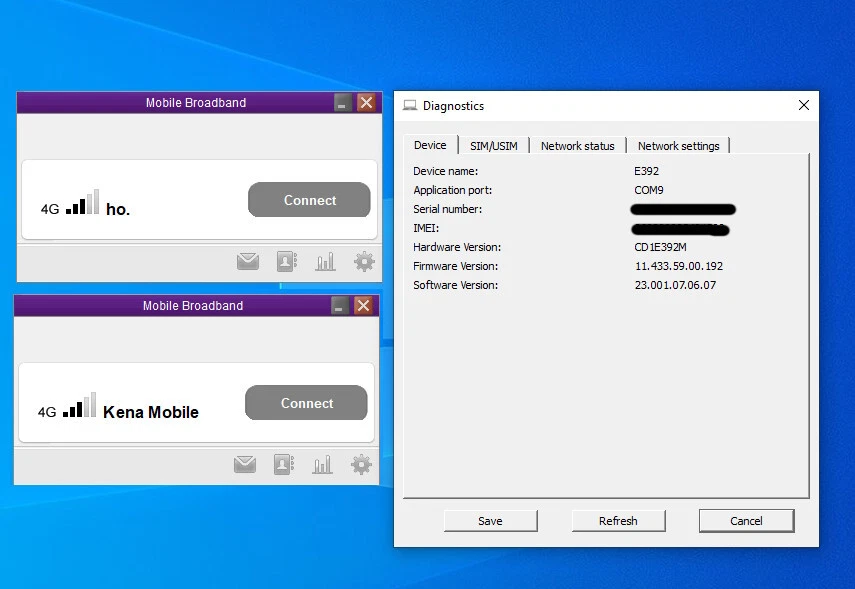Close the Diagnostics dialog

pos(804,105)
